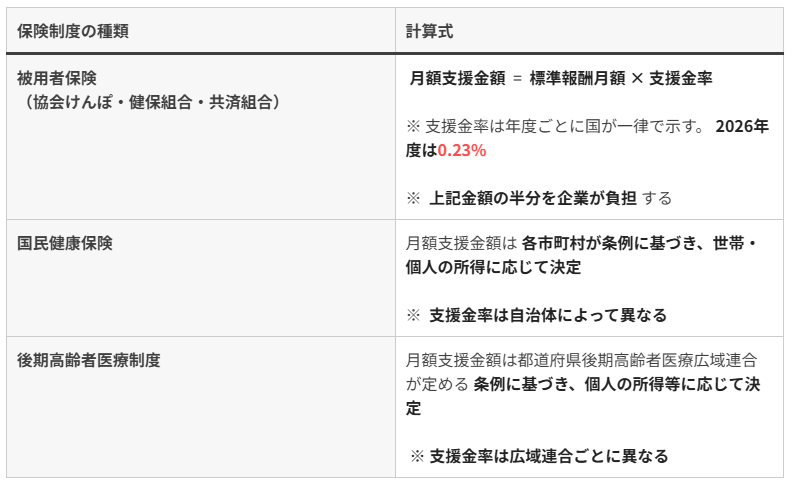Click the 計算式 column header
792x484 pixels.
pos(429,31)
